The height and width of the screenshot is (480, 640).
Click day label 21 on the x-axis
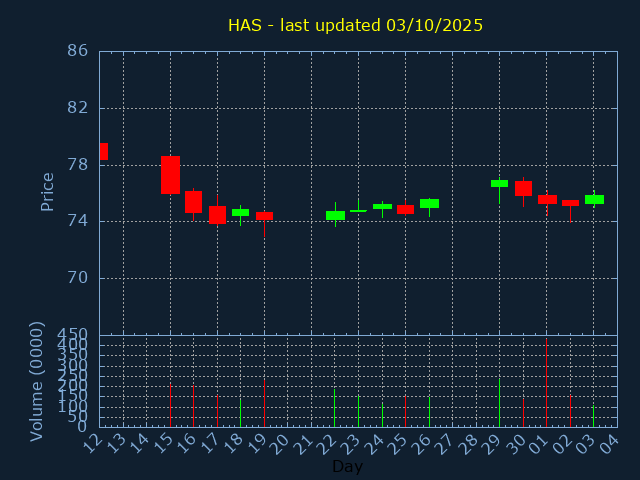point(305,444)
